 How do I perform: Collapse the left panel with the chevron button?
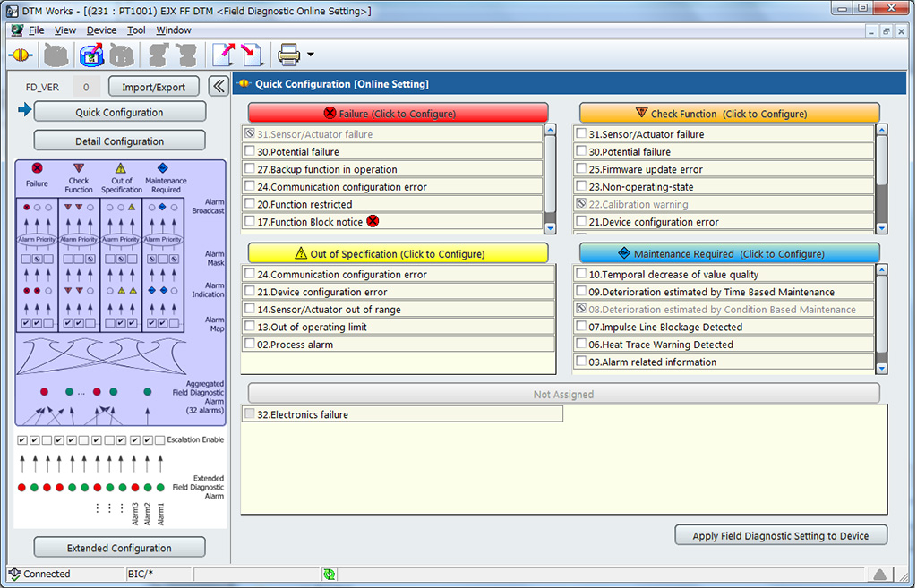coord(219,86)
